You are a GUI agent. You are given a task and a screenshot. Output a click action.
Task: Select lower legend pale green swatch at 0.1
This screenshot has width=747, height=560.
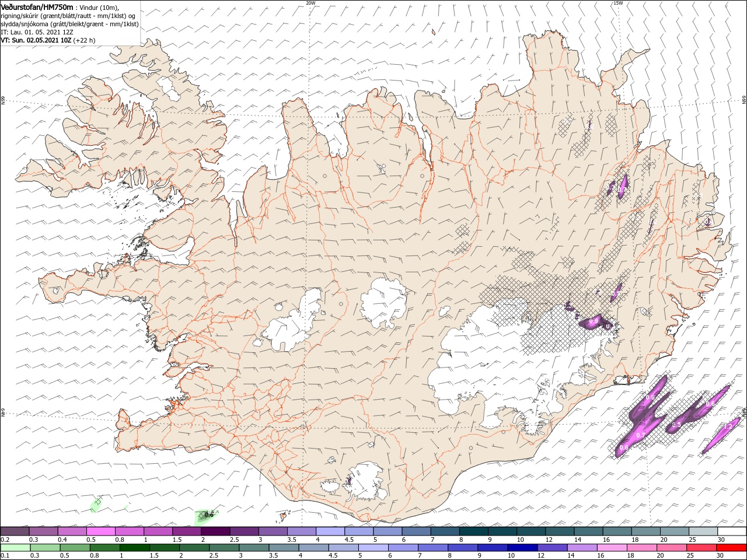click(x=15, y=548)
